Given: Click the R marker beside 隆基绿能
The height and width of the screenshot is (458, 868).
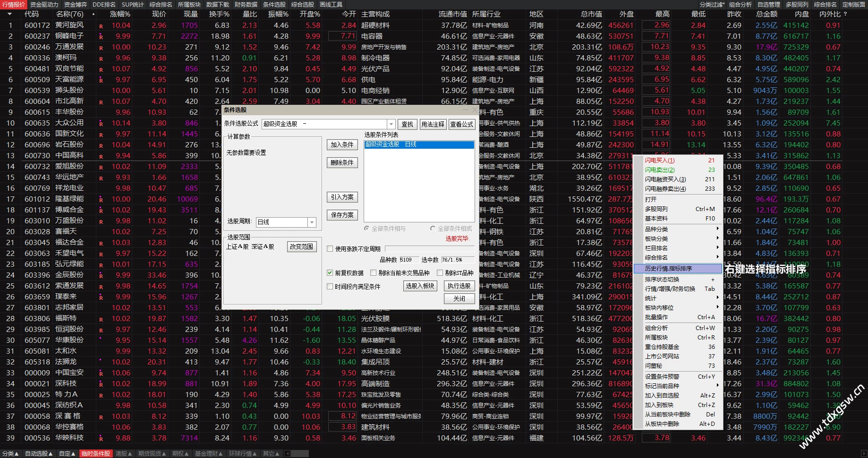Looking at the screenshot, I should coord(101,200).
